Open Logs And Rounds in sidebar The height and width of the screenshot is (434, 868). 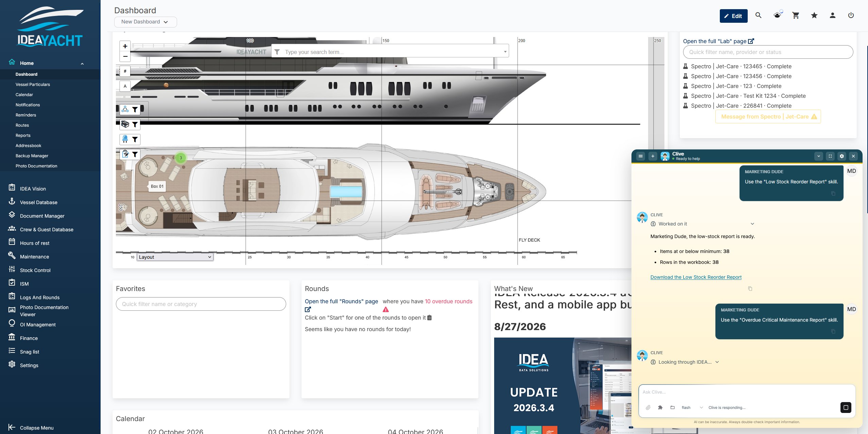point(39,297)
